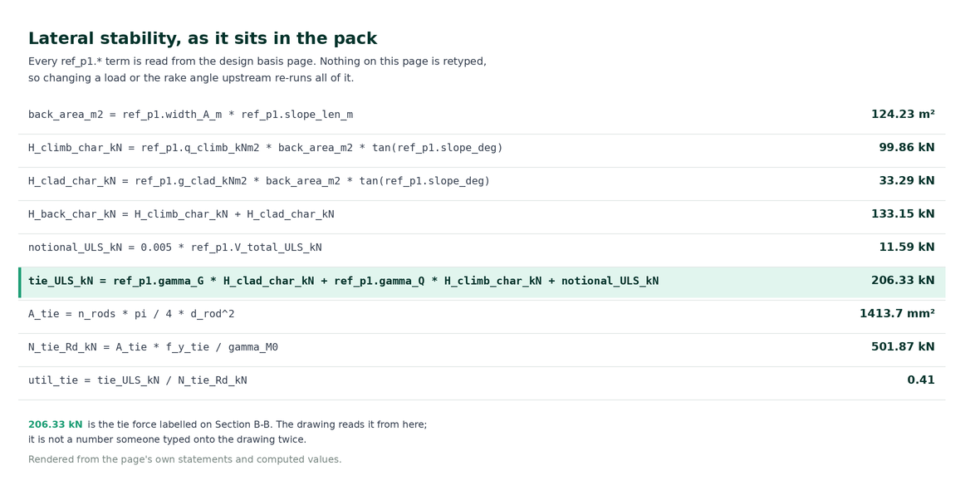The height and width of the screenshot is (500, 980).
Task: Select the 0.41 utilisation result
Action: click(921, 380)
